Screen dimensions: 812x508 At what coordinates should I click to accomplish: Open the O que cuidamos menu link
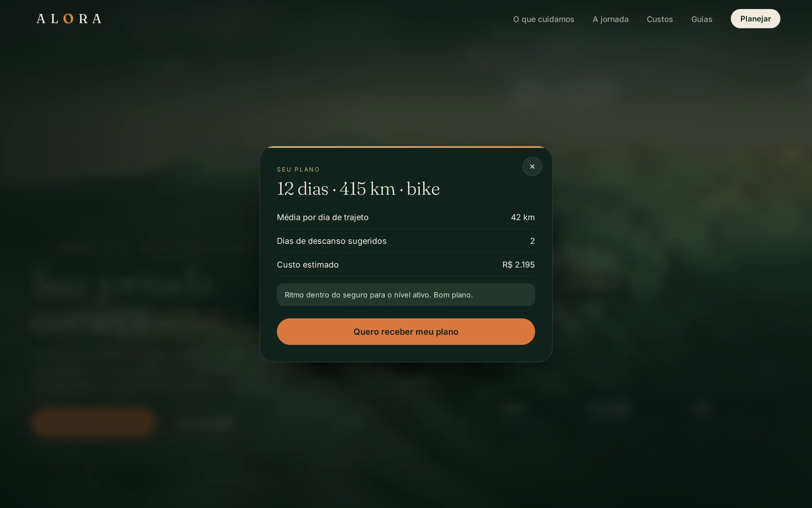coord(544,19)
